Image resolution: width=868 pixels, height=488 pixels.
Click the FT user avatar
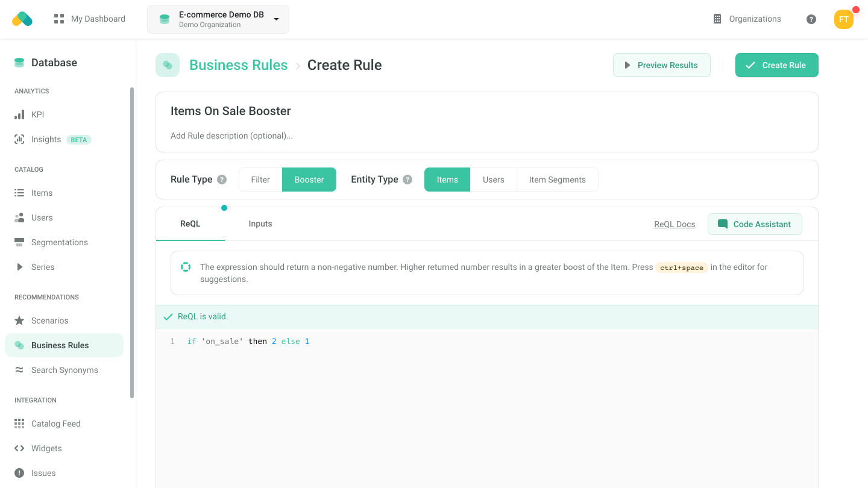tap(843, 19)
